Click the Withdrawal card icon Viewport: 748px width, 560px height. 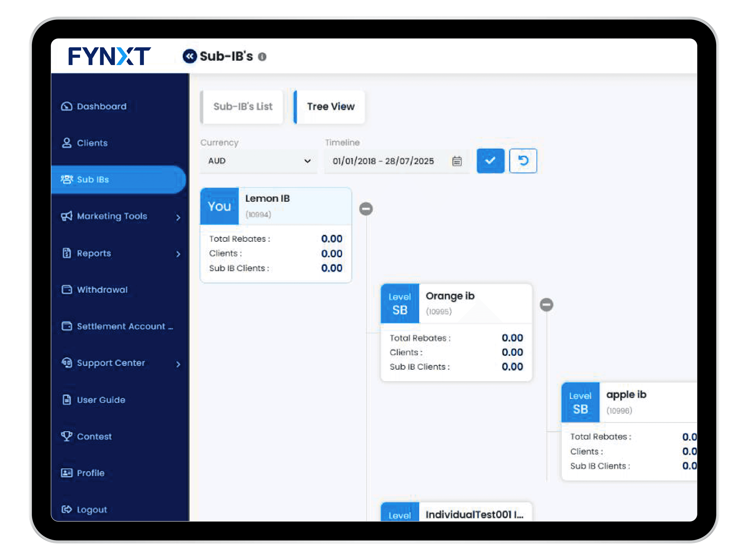click(x=67, y=290)
